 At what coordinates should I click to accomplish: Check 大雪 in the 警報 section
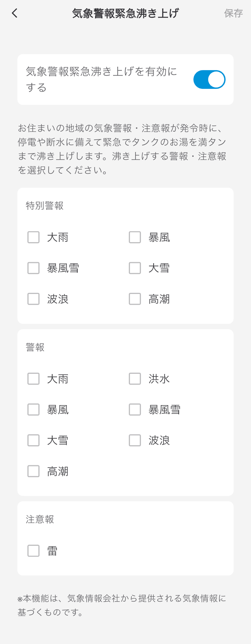[x=33, y=441]
